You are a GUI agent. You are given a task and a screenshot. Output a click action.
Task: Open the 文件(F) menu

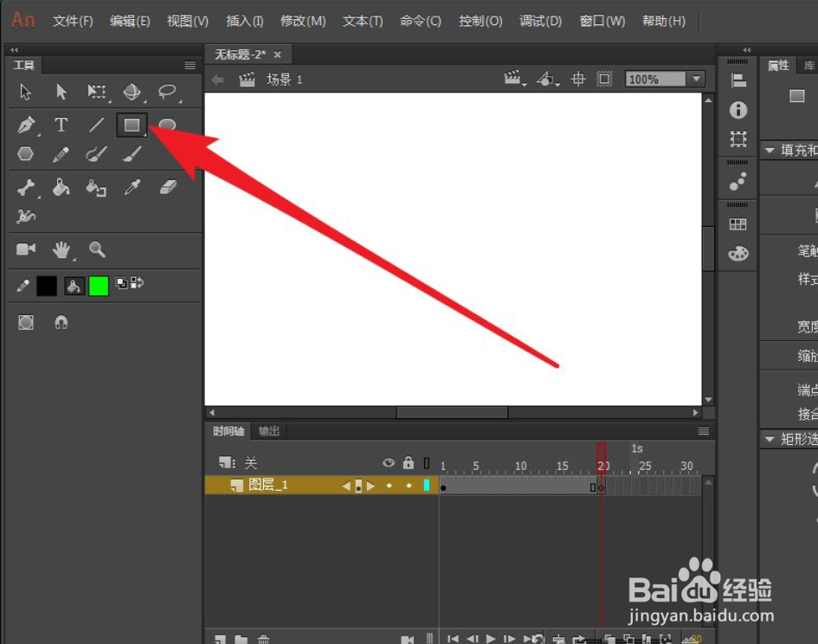click(x=73, y=22)
